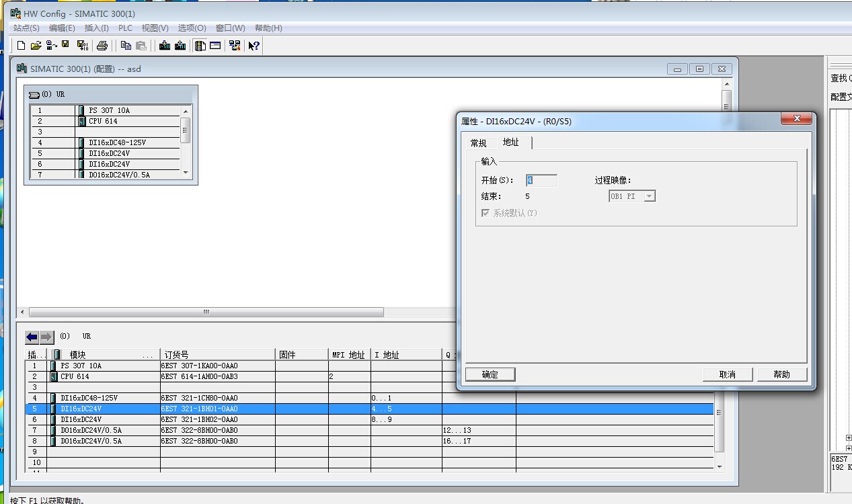The height and width of the screenshot is (504, 852).
Task: Click PS 307 10A module icon in rack
Action: point(81,110)
